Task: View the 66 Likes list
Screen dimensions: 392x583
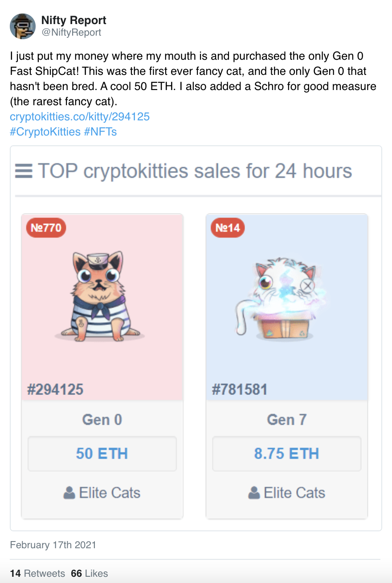Action: 89,573
